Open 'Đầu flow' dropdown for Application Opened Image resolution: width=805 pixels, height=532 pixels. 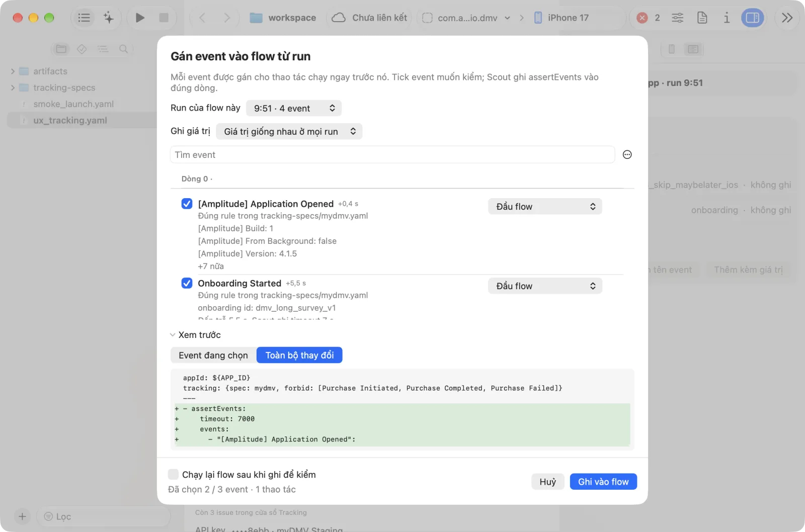[545, 206]
